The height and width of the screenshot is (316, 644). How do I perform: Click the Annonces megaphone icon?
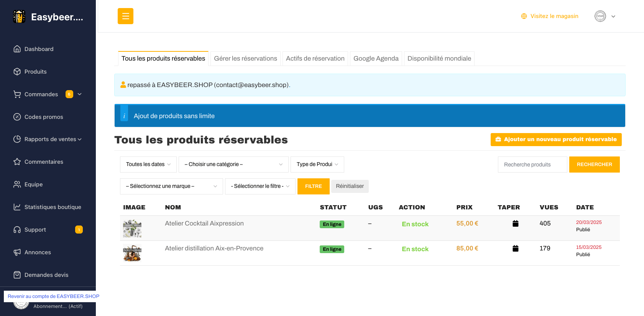(x=17, y=252)
